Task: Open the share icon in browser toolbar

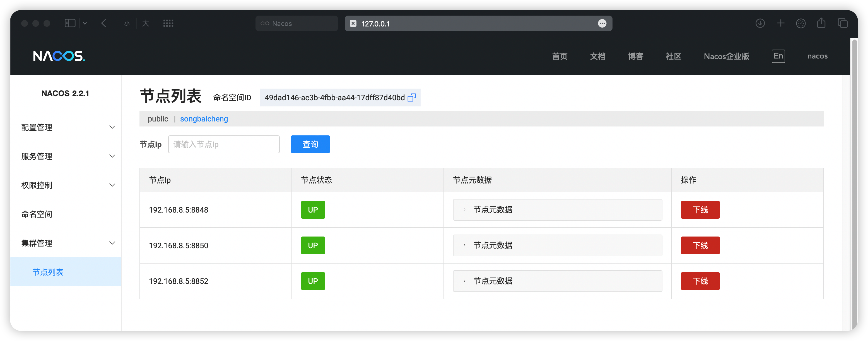Action: point(821,23)
